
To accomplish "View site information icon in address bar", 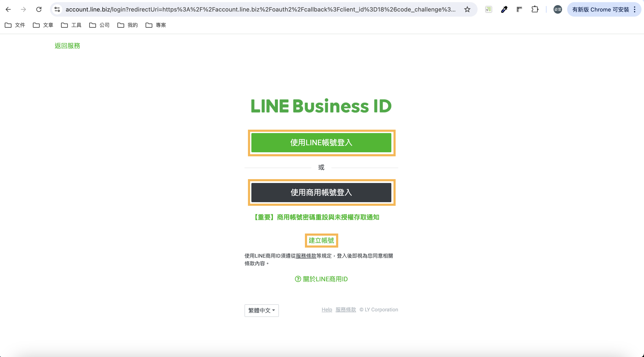I will (x=57, y=10).
